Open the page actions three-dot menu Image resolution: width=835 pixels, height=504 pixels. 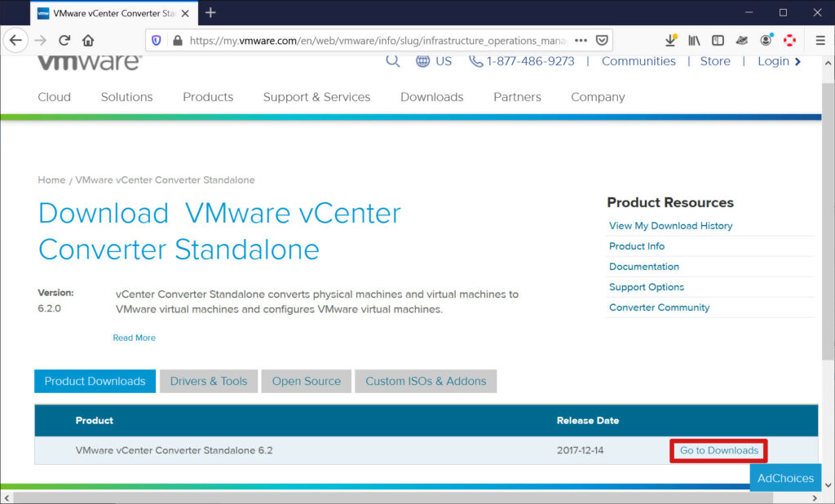(x=581, y=41)
